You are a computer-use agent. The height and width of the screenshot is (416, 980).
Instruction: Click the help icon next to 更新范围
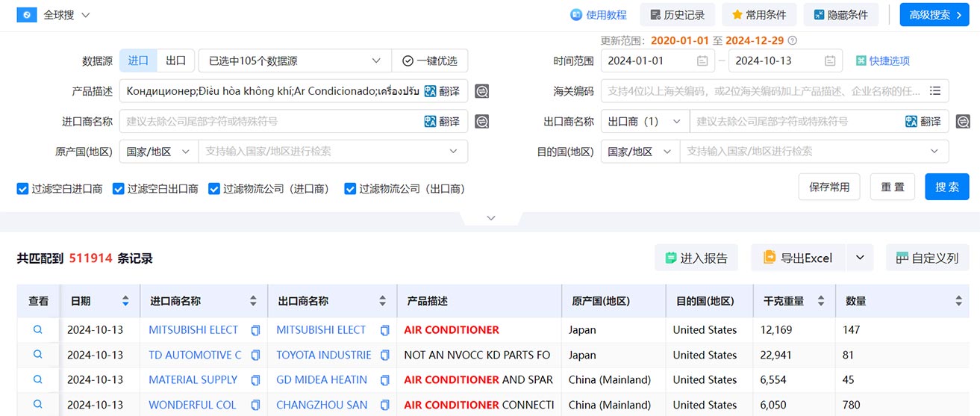pos(793,40)
